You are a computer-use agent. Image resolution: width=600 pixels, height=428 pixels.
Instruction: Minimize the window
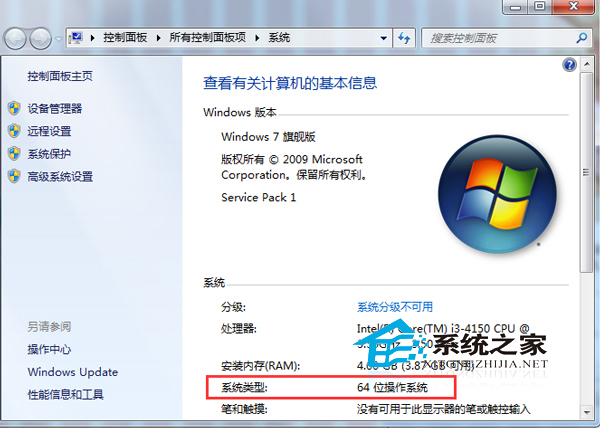515,7
